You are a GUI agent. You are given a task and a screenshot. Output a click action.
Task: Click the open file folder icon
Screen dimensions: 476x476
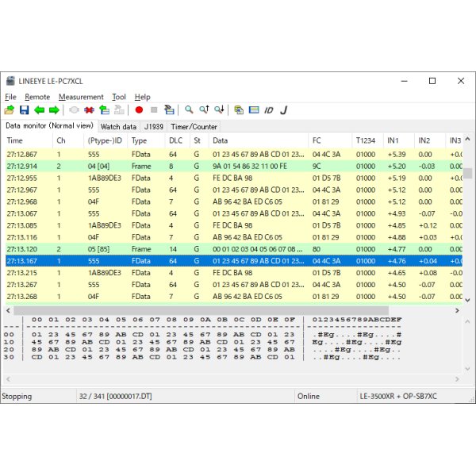10,110
